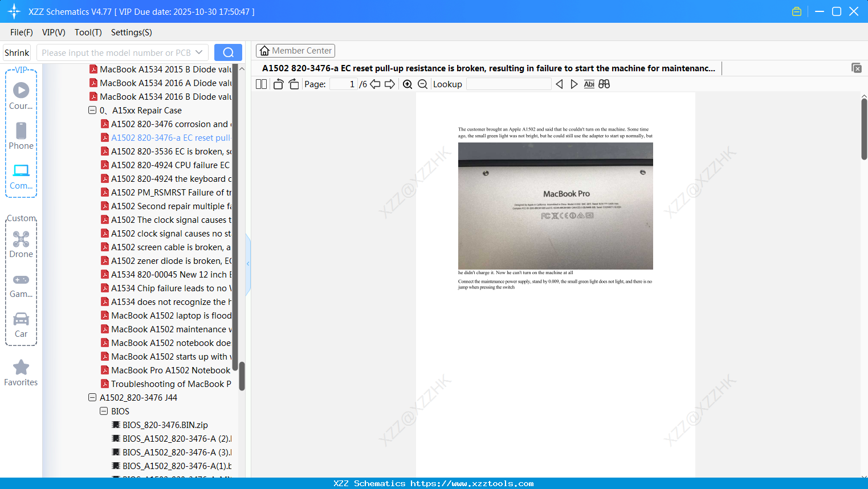Rotate the page clockwise

(x=294, y=84)
